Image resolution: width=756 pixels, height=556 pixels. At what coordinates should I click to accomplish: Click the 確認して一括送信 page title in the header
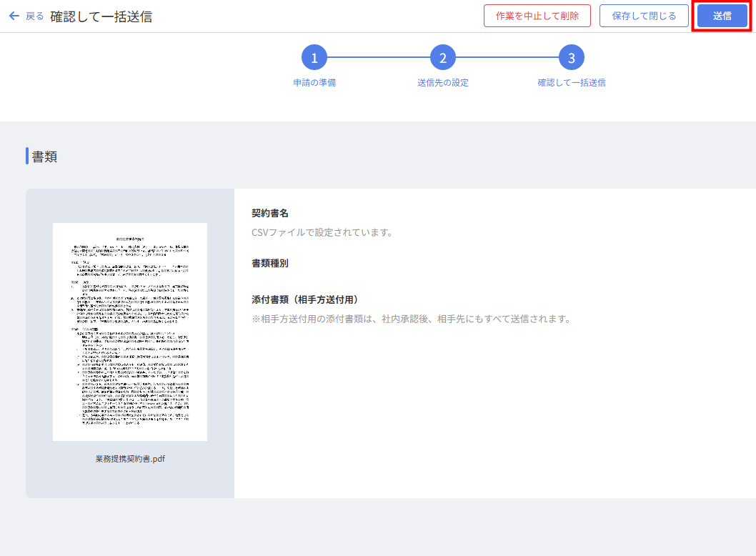tap(101, 16)
